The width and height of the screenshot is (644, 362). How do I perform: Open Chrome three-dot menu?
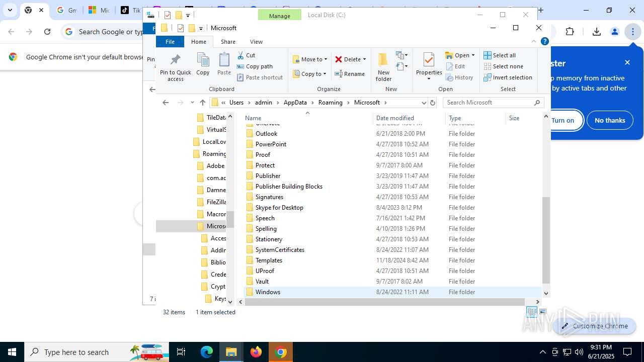point(632,32)
